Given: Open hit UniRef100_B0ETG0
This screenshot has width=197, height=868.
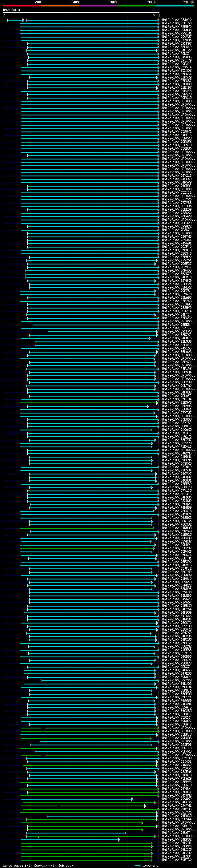Looking at the screenshot, I should click(176, 860).
